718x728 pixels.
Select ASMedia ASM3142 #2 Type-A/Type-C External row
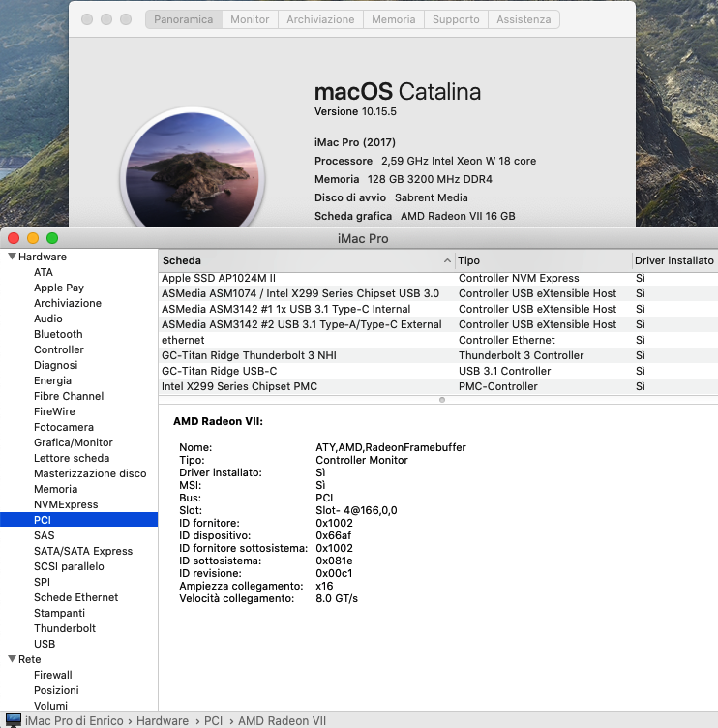(438, 324)
